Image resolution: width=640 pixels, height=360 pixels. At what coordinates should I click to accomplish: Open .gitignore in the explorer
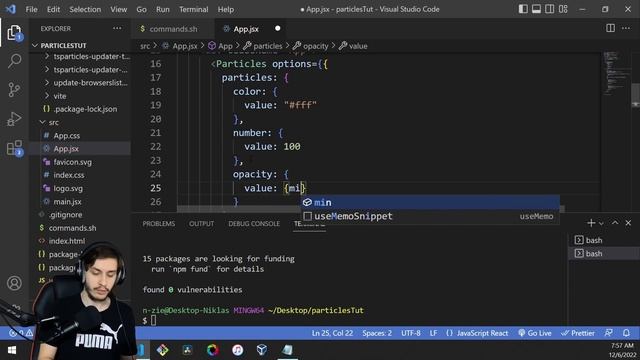[x=80, y=215]
